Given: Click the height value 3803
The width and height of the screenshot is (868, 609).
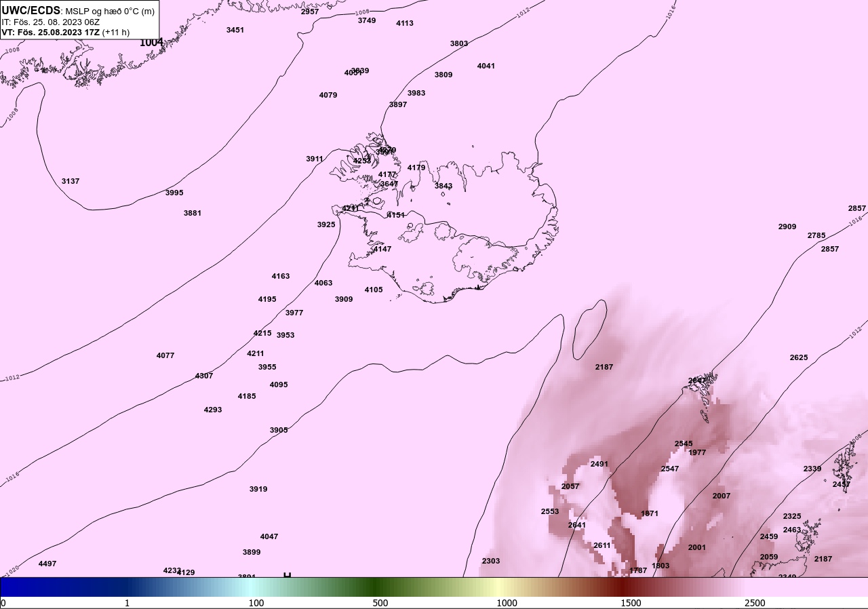Looking at the screenshot, I should coord(459,43).
